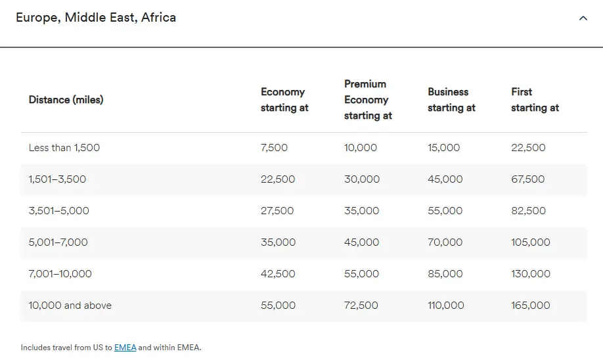The height and width of the screenshot is (364, 603).
Task: Click the 10,000 and above row label
Action: [70, 306]
